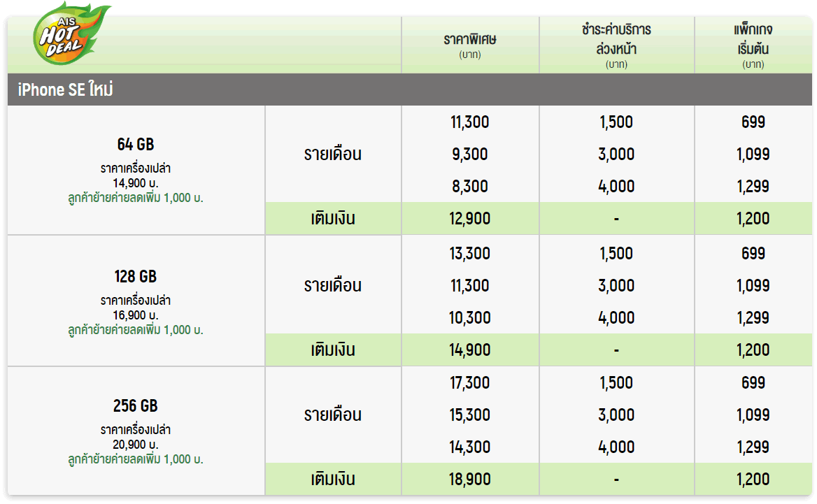This screenshot has height=504, width=817.
Task: Select รายเดือน in the 64 GB section
Action: [x=333, y=154]
